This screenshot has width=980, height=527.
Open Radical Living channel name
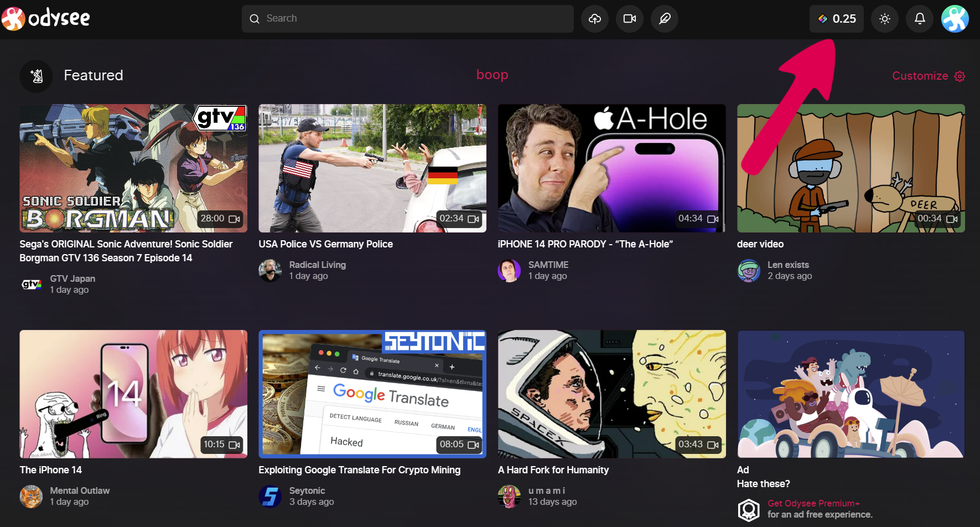[x=317, y=265]
